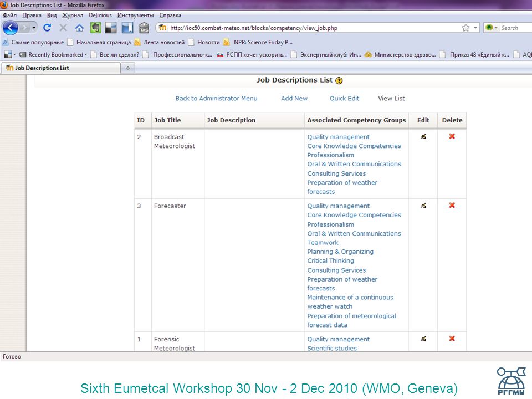Open Forecaster's Critical Thinking link
Image resolution: width=532 pixels, height=399 pixels.
tap(330, 260)
